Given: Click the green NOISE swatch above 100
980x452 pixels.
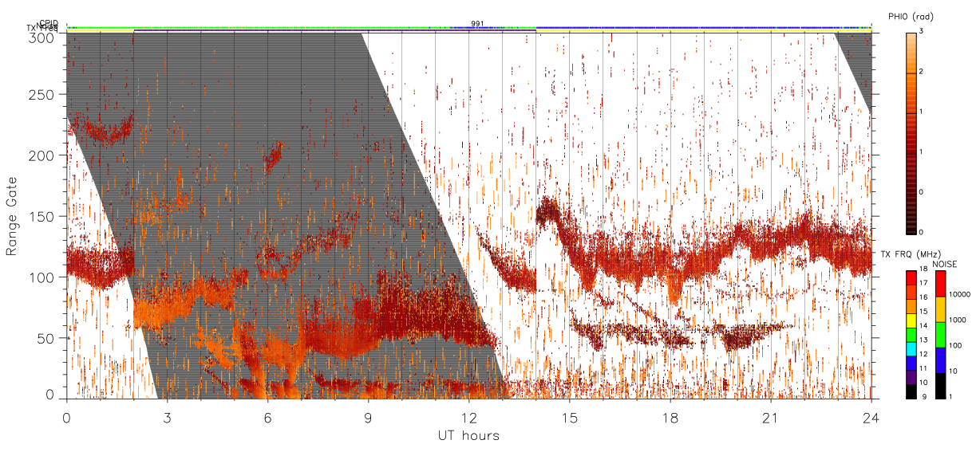Looking at the screenshot, I should [941, 334].
